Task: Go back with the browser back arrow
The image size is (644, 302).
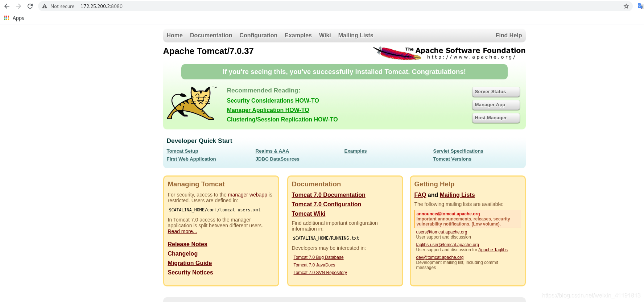Action: 7,6
